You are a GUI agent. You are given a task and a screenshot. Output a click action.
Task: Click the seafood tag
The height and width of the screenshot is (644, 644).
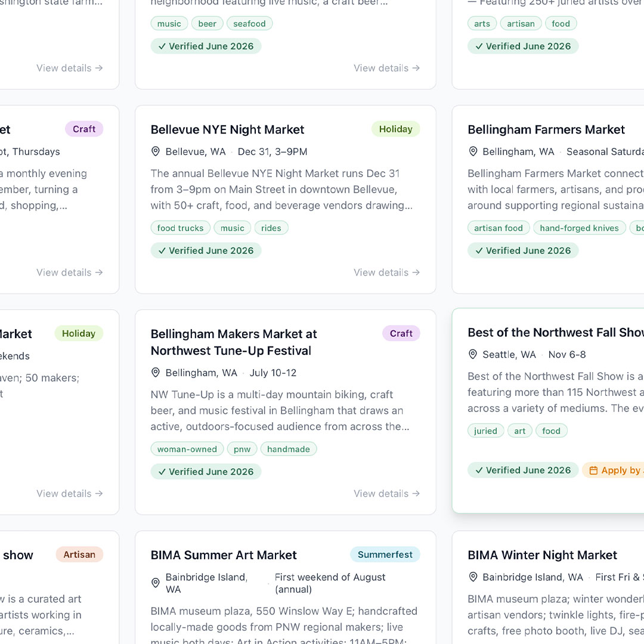[249, 23]
